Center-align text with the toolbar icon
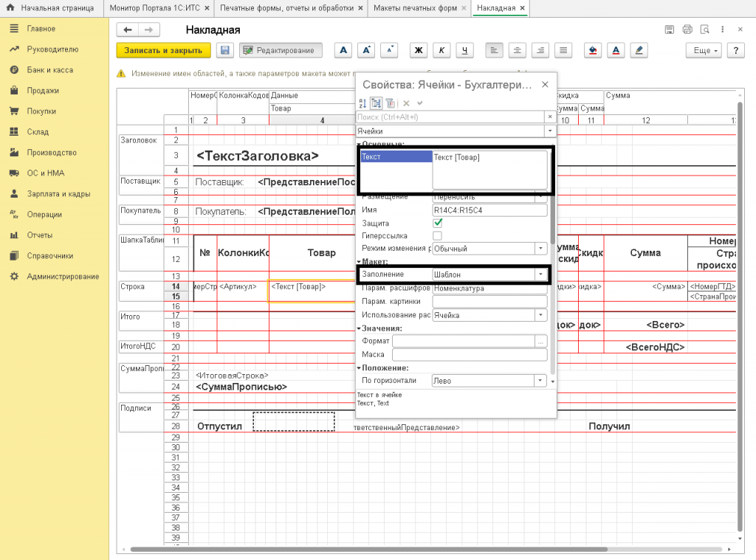Screen dimensions: 756x560 518,50
